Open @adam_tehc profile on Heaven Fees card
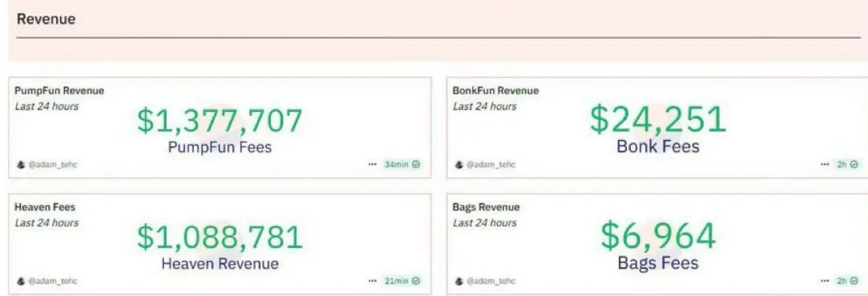868x296 pixels. 53,281
